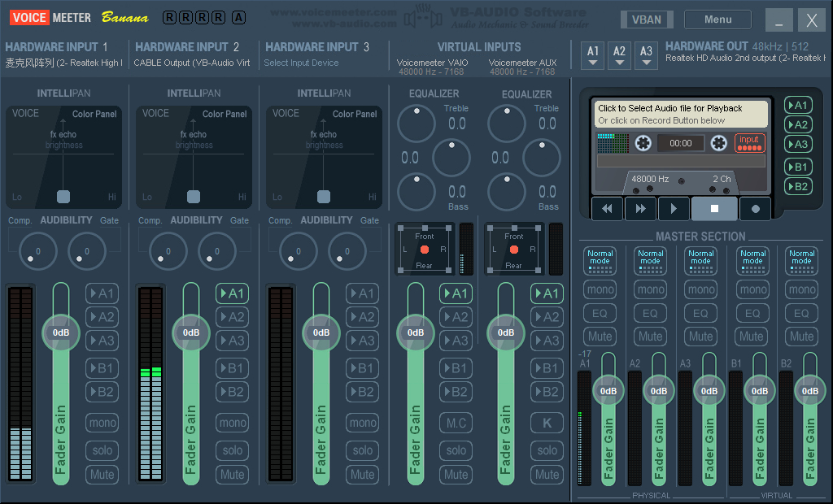
Task: Enable B2 on Voicemeeter VAIO strip
Action: click(x=456, y=392)
